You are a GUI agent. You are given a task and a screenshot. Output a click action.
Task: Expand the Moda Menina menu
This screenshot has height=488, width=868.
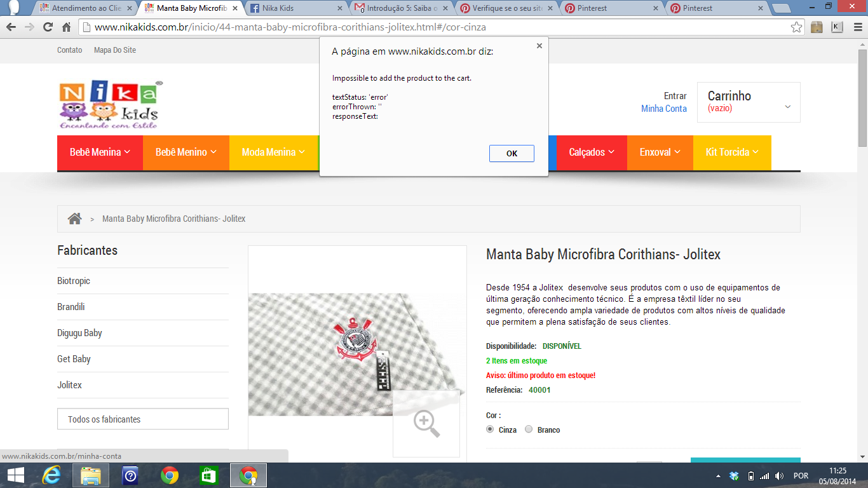coord(273,152)
